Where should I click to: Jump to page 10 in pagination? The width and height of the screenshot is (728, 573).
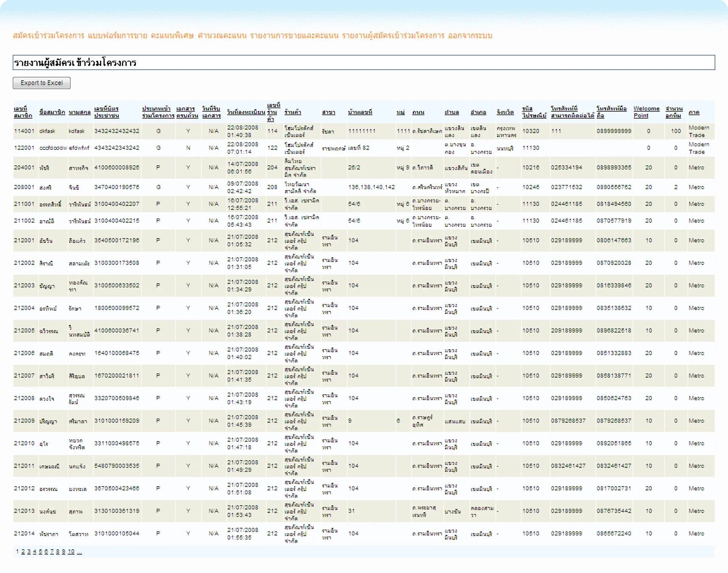click(x=71, y=552)
